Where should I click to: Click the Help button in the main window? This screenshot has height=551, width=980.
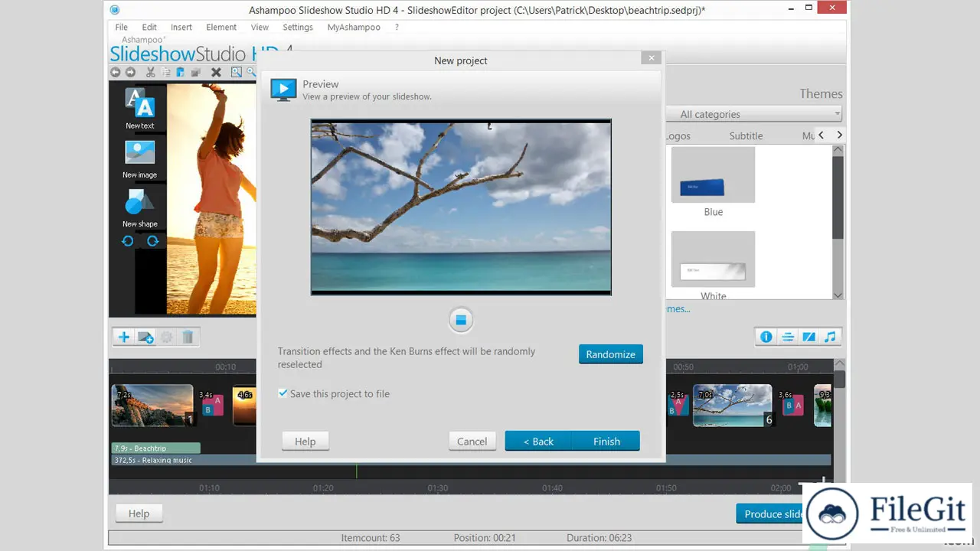[x=139, y=514]
